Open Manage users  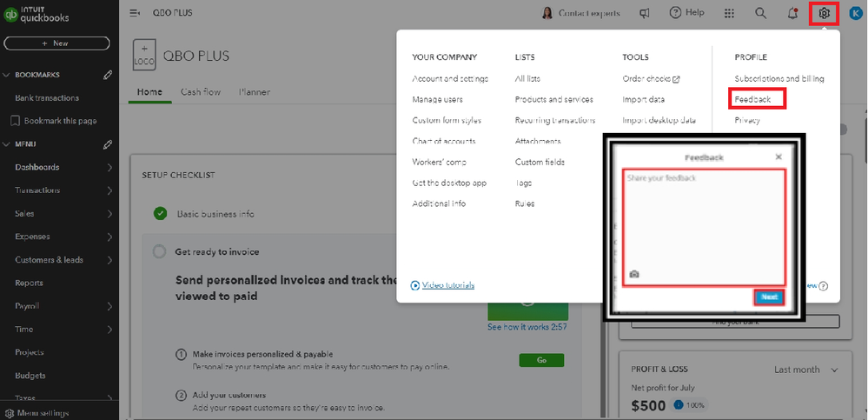tap(437, 100)
